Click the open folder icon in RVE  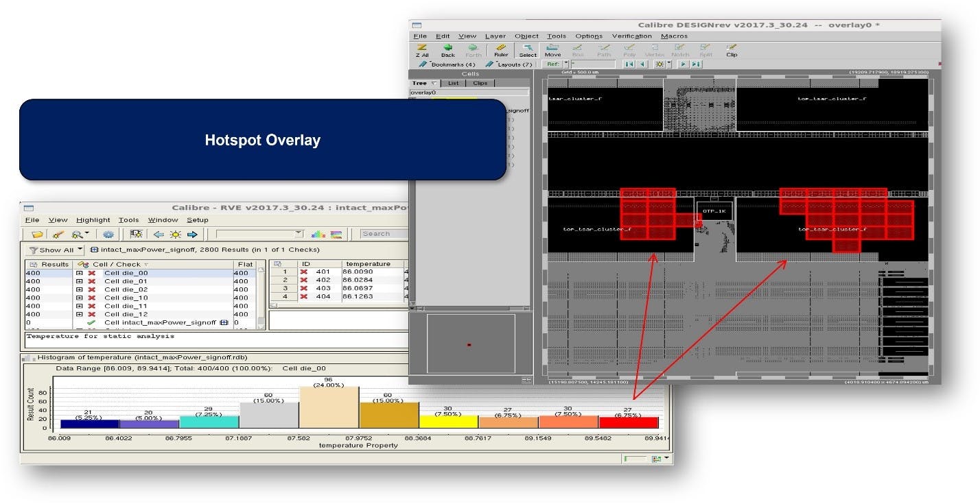tap(37, 235)
